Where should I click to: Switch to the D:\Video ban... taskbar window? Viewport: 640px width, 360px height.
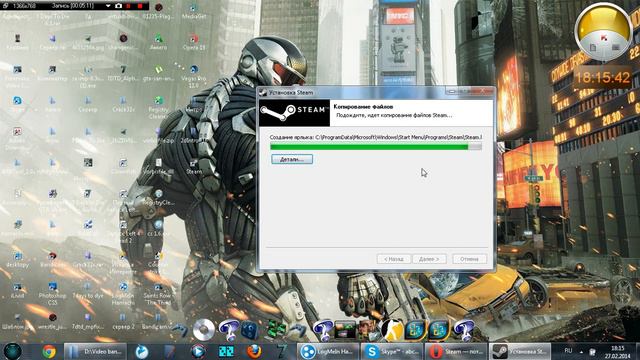[95, 351]
